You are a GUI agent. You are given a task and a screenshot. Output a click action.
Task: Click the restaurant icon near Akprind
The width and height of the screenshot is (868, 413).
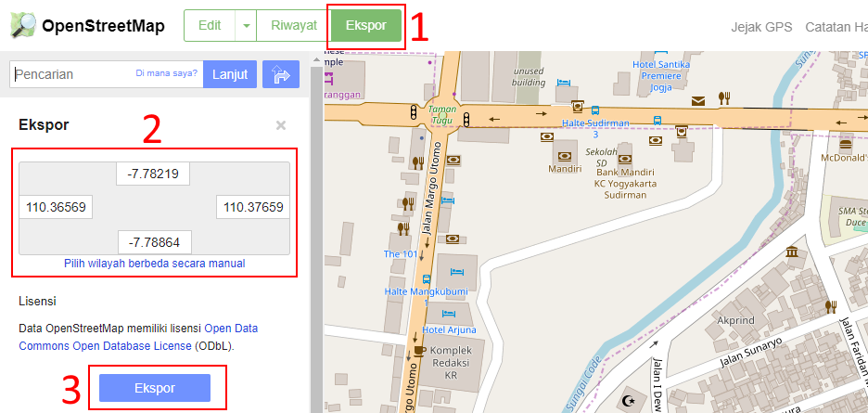[830, 306]
